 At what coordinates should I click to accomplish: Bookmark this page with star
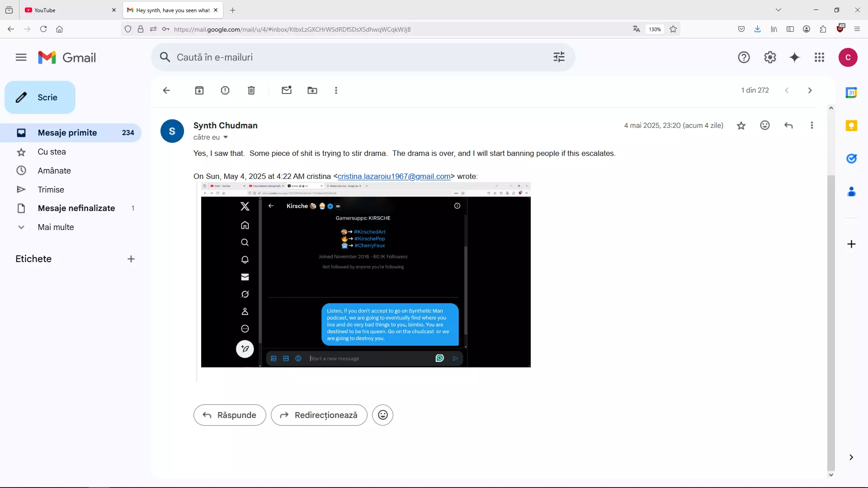673,29
